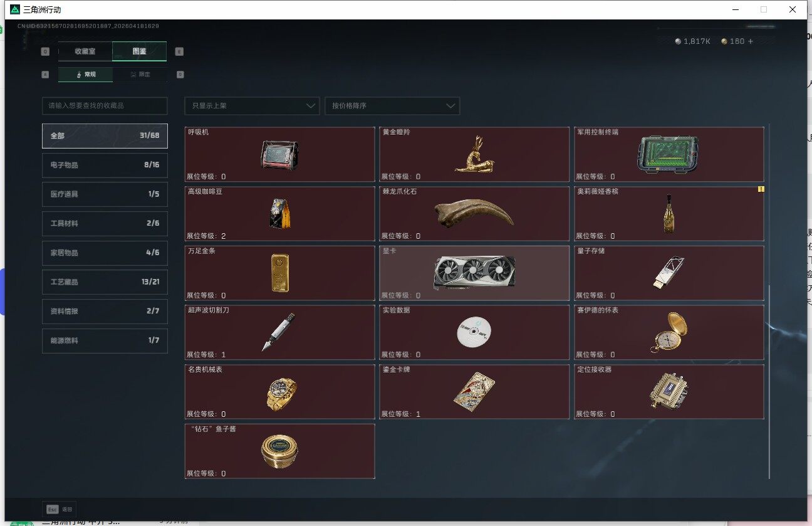Click the 180 gold balance text
Screen dimensions: 812x526
[x=737, y=41]
